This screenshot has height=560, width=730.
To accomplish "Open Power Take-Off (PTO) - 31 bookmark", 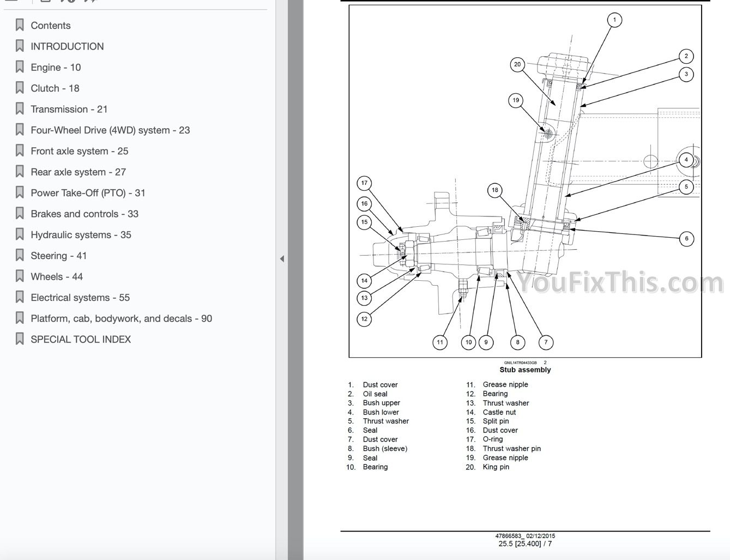I will [88, 193].
